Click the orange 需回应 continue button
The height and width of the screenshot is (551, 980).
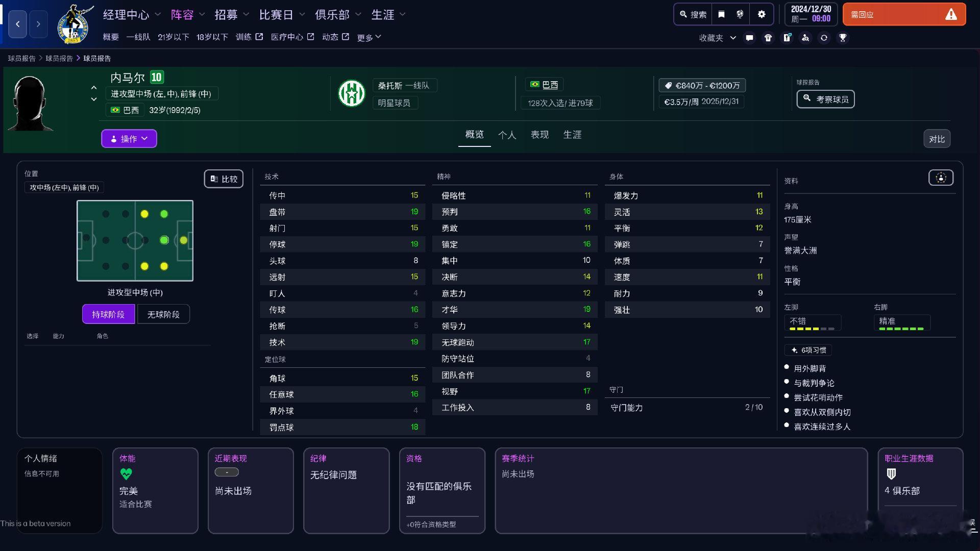pos(903,14)
